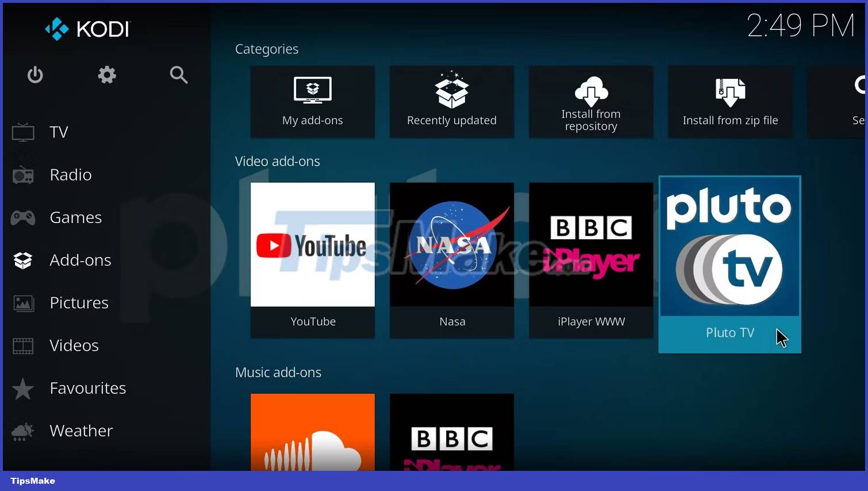Viewport: 868px width, 491px height.
Task: Select Install from repository
Action: tap(591, 102)
